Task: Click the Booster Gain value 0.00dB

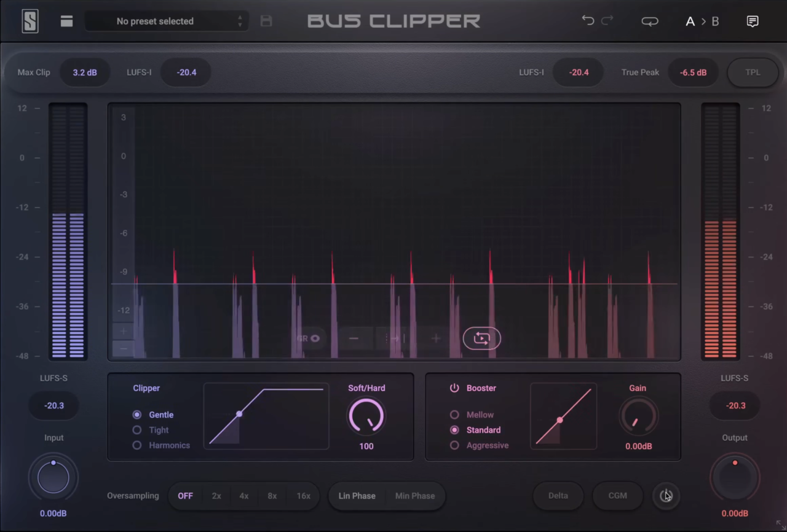Action: click(x=639, y=447)
